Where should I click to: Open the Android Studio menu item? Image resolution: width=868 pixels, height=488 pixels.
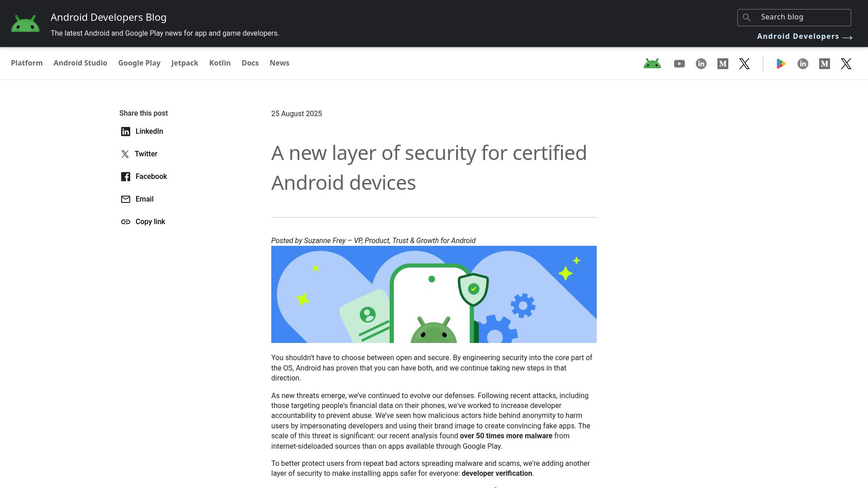[80, 63]
